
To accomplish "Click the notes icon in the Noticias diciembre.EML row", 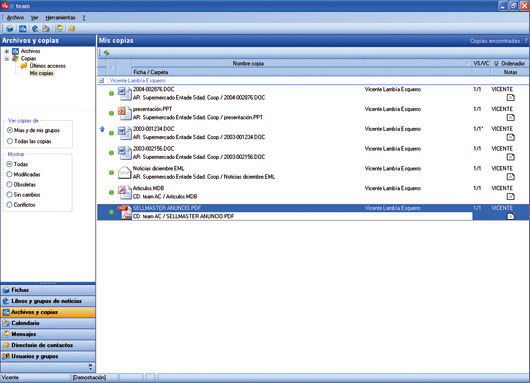I will pyautogui.click(x=510, y=177).
